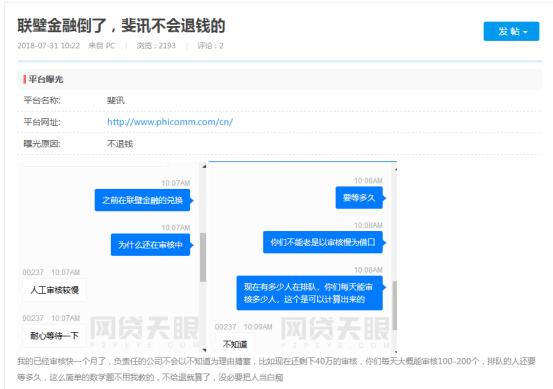Image resolution: width=553 pixels, height=389 pixels.
Task: Click the source text 来自 PC
Action: click(102, 45)
